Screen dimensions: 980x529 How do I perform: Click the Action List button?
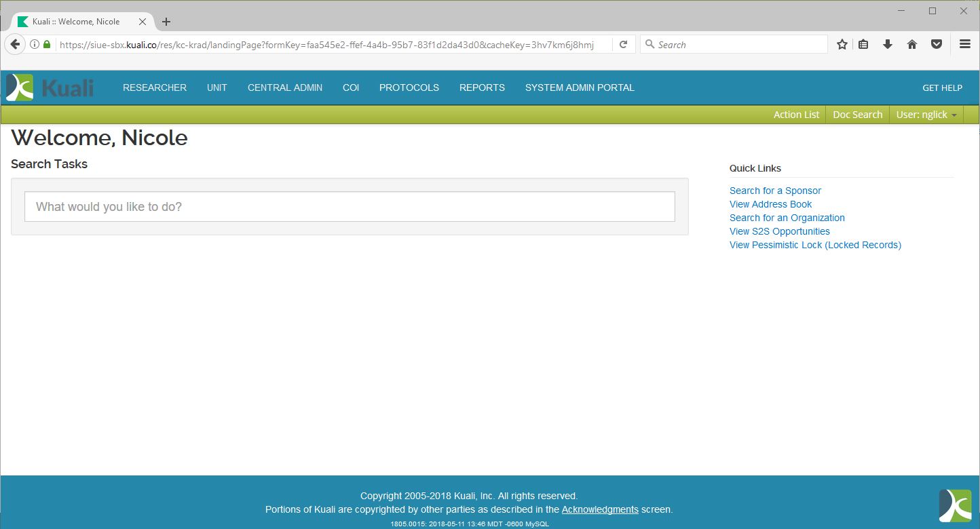pos(796,115)
